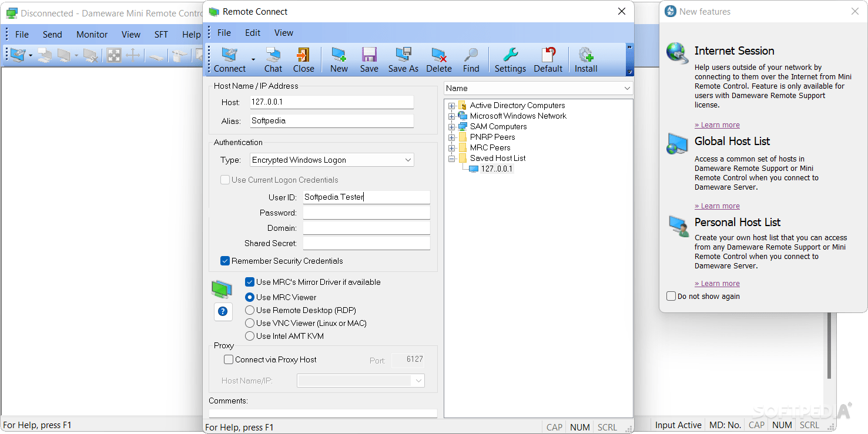Image resolution: width=868 pixels, height=434 pixels.
Task: Click the Shared Secret input field
Action: [367, 243]
